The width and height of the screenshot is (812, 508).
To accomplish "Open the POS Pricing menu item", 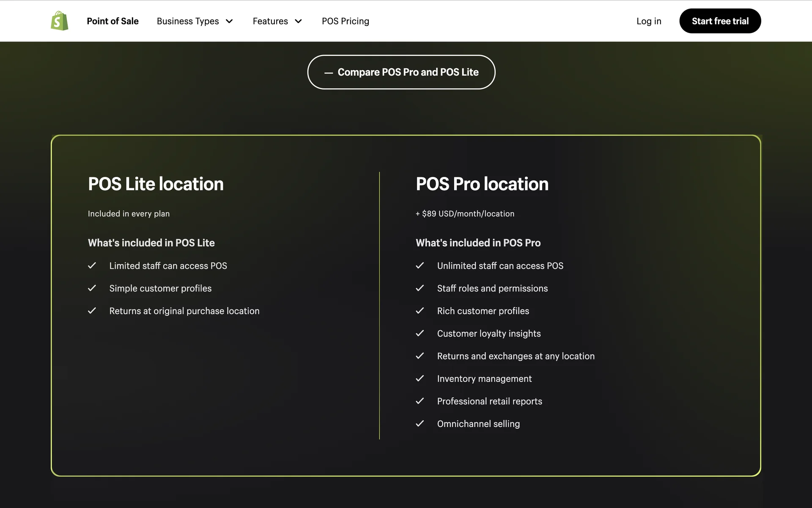I will tap(345, 21).
